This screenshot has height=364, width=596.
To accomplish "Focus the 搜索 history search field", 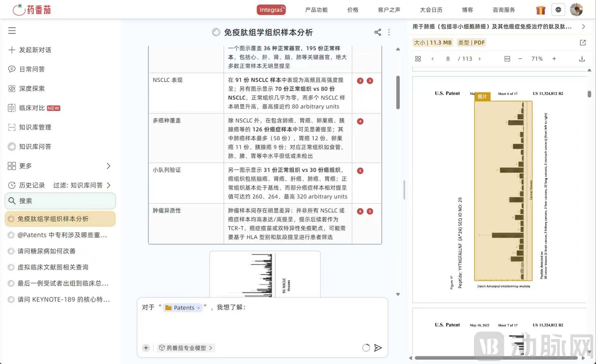I will click(x=60, y=201).
